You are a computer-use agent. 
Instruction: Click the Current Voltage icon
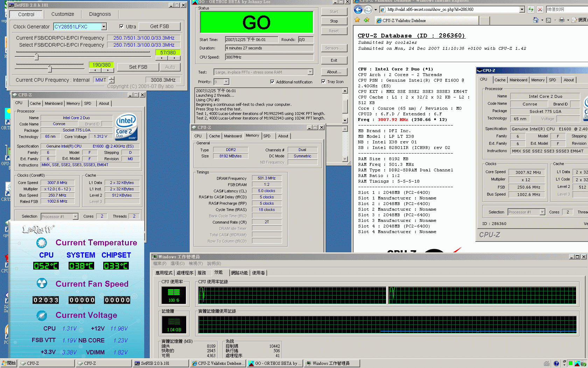[x=42, y=315]
